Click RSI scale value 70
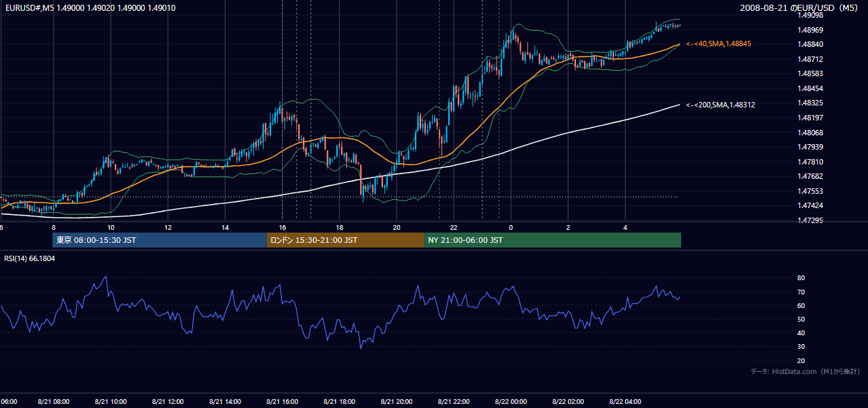Image resolution: width=868 pixels, height=408 pixels. (801, 292)
